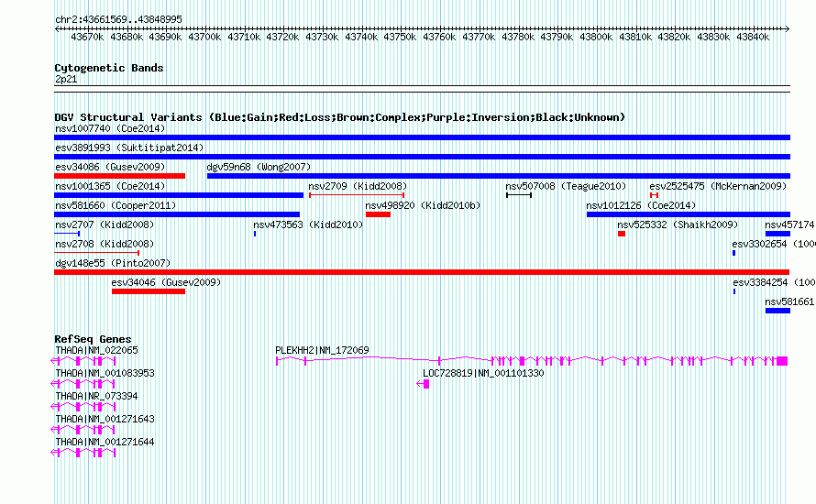The image size is (816, 504).
Task: Click the RefSeq Genes track title
Action: [93, 339]
